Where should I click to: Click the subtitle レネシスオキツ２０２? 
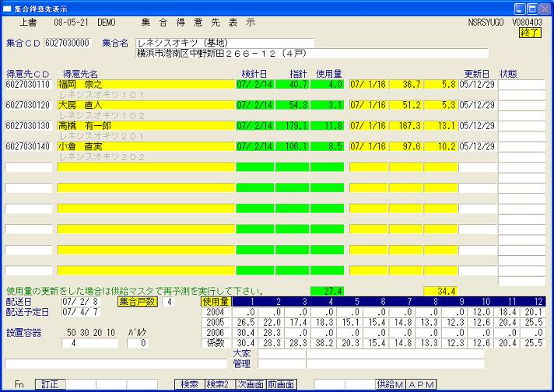102,157
